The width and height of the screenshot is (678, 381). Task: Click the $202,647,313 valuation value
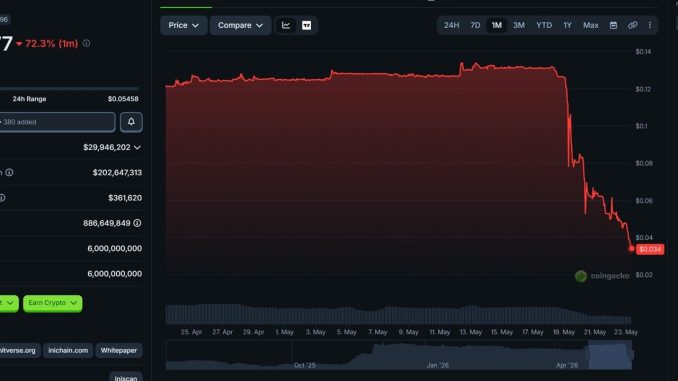coord(117,173)
